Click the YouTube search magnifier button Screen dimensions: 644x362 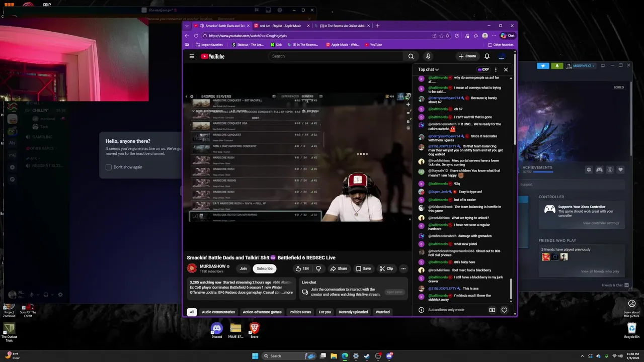pyautogui.click(x=411, y=56)
